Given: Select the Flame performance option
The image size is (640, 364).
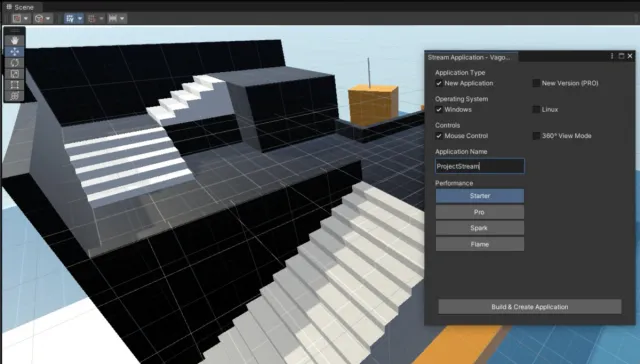Looking at the screenshot, I should (480, 244).
